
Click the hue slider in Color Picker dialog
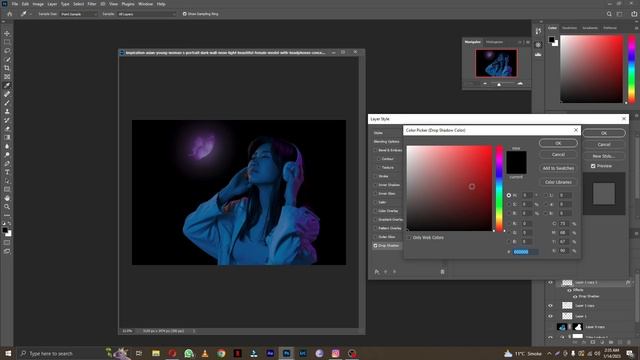tap(499, 188)
